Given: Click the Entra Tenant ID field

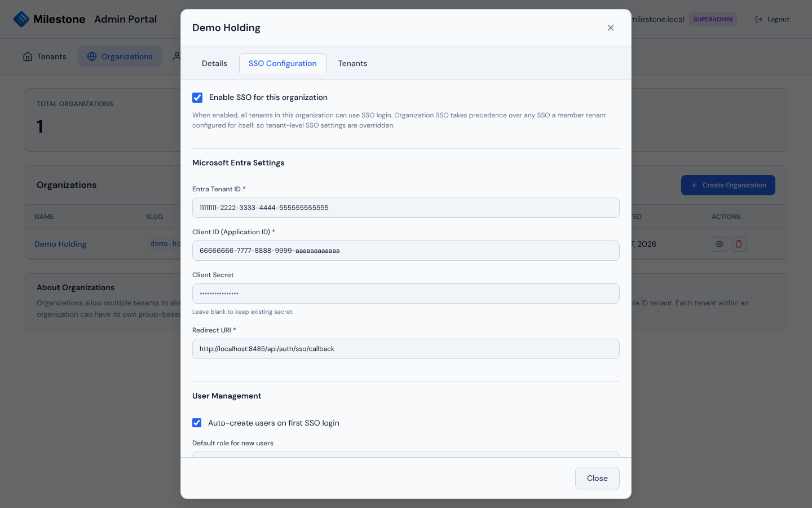Looking at the screenshot, I should [406, 208].
